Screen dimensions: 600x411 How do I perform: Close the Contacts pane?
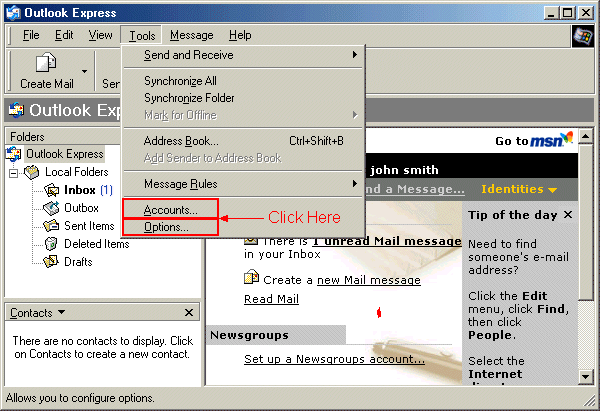pyautogui.click(x=189, y=313)
